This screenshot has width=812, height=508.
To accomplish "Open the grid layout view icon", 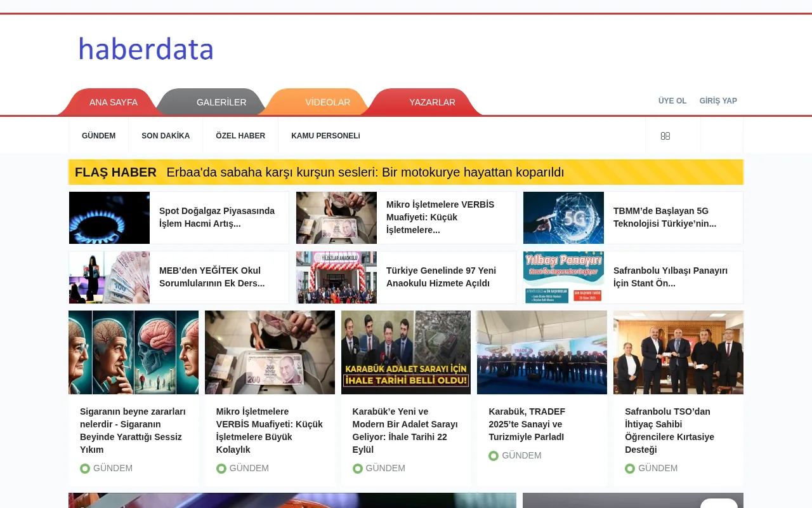I will pos(665,135).
